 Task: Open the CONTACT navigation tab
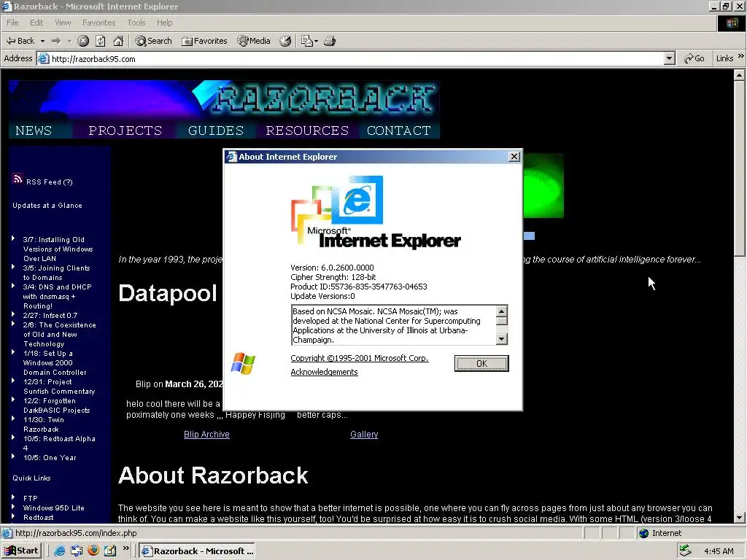(x=399, y=131)
